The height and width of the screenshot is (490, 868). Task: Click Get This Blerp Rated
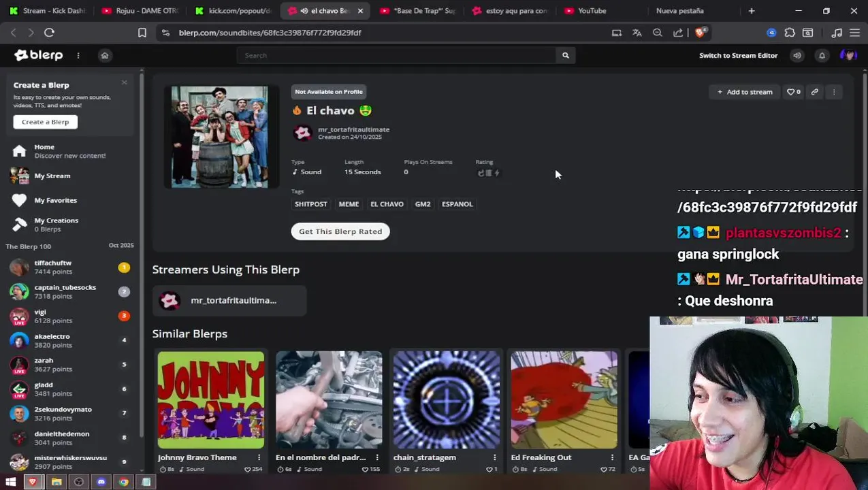340,231
